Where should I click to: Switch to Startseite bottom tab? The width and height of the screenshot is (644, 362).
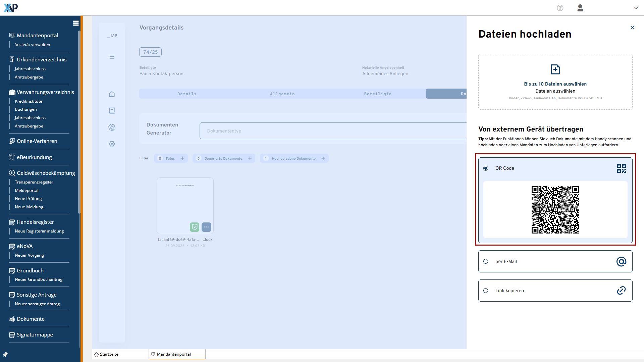click(x=120, y=354)
